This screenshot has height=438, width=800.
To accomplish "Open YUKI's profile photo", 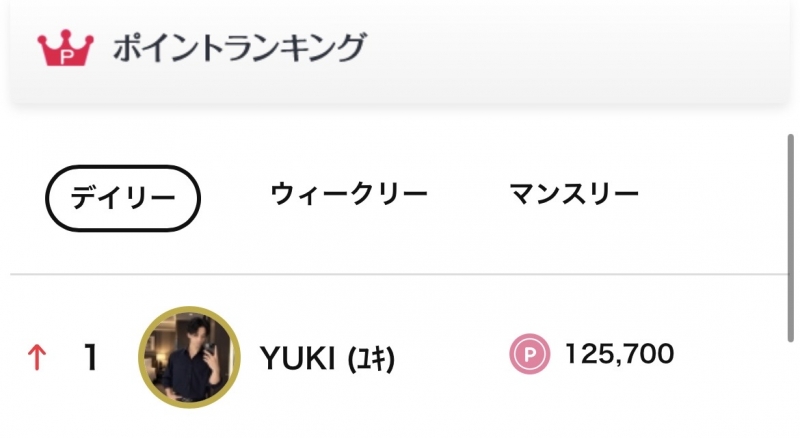I will 189,357.
